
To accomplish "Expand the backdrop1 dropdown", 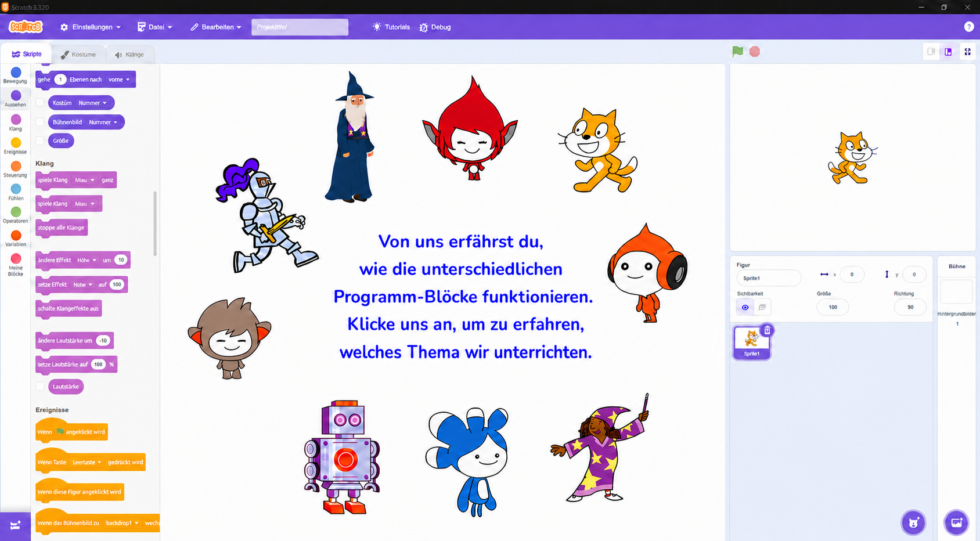I will (x=122, y=523).
